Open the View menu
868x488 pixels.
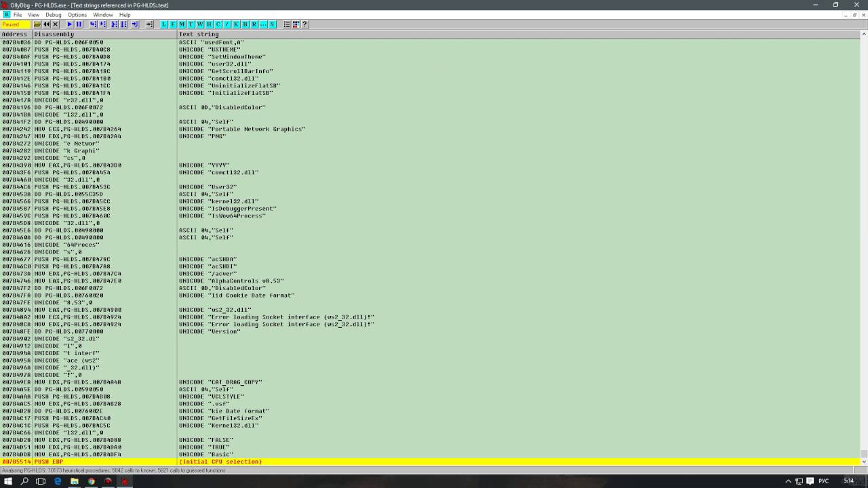(x=33, y=14)
